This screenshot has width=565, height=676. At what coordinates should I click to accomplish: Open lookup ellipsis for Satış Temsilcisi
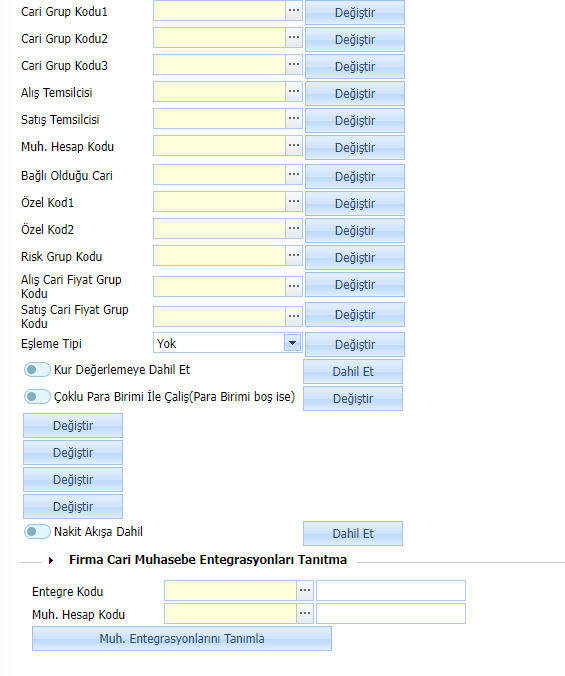(294, 119)
